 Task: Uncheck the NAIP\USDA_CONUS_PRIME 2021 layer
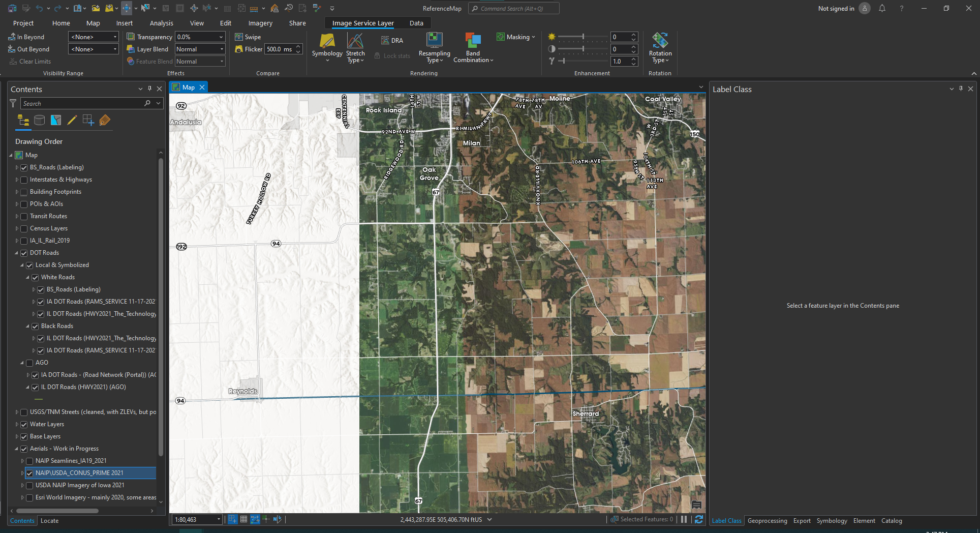tap(29, 473)
